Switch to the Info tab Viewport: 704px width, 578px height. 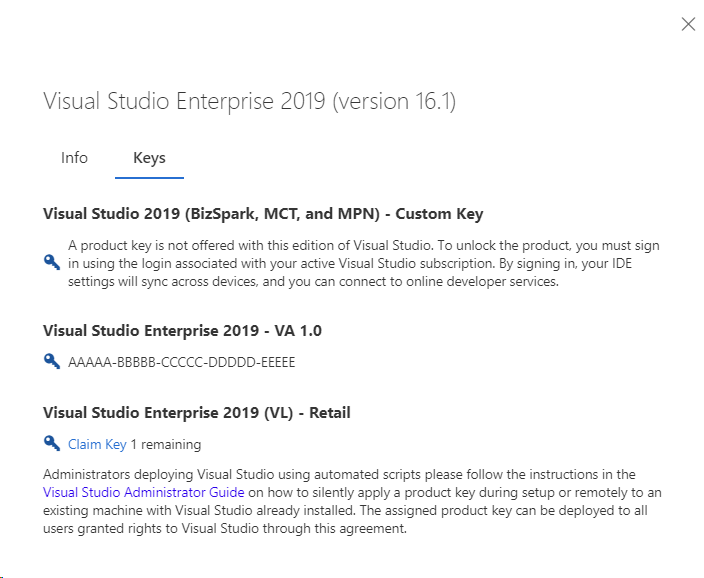coord(74,158)
